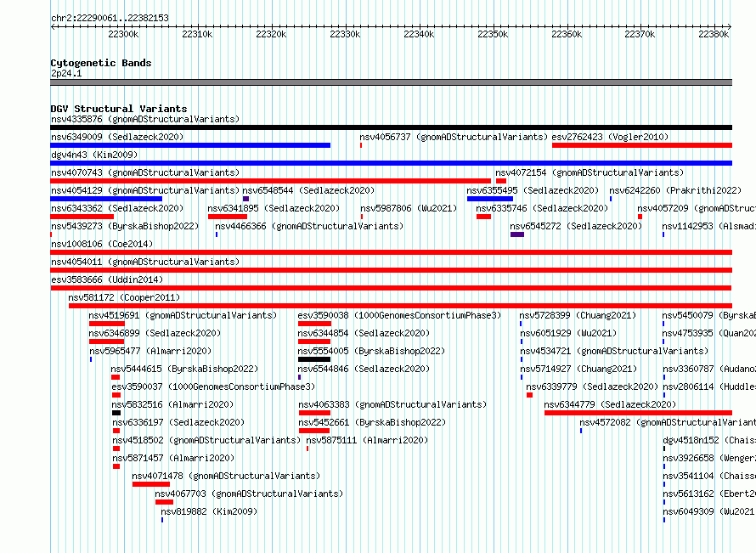This screenshot has width=756, height=553.
Task: Select nsv6343362 Sedlazeck2020 label
Action: pyautogui.click(x=117, y=208)
